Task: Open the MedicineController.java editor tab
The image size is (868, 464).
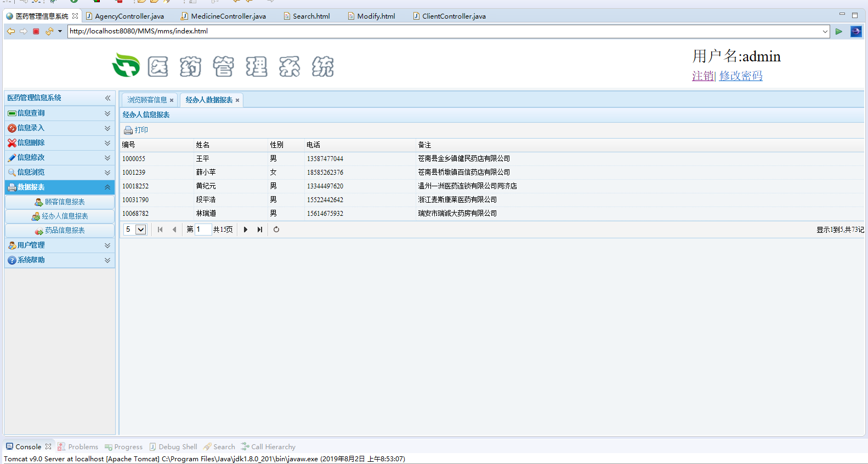Action: (228, 16)
